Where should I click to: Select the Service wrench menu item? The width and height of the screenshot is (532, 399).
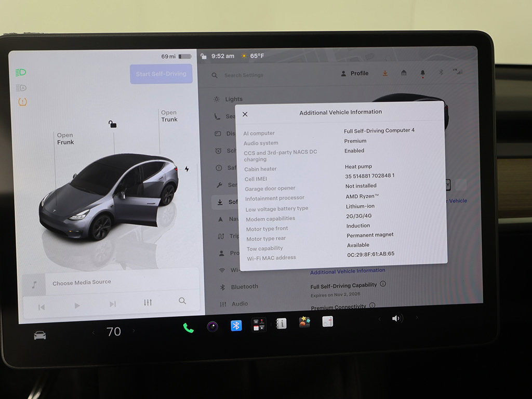227,185
